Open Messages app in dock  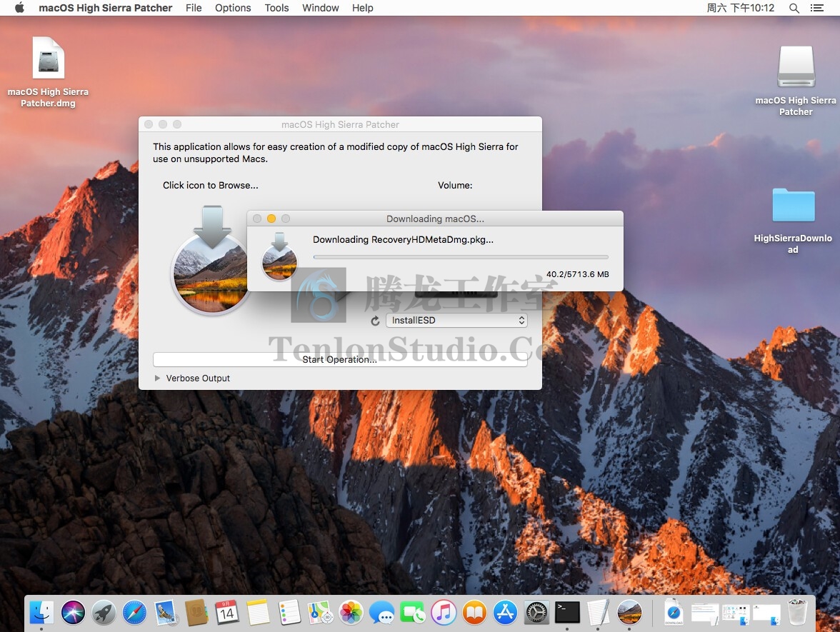pyautogui.click(x=382, y=612)
